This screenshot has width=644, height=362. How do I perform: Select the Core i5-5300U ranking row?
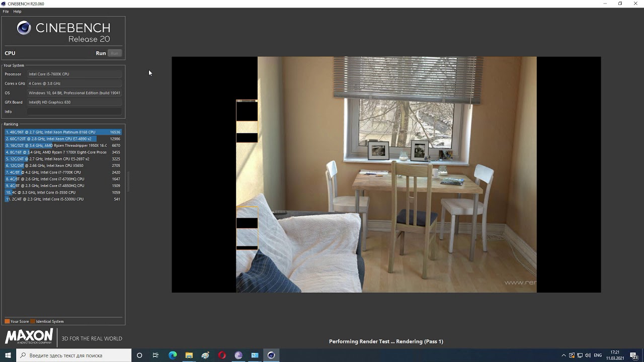(x=63, y=199)
